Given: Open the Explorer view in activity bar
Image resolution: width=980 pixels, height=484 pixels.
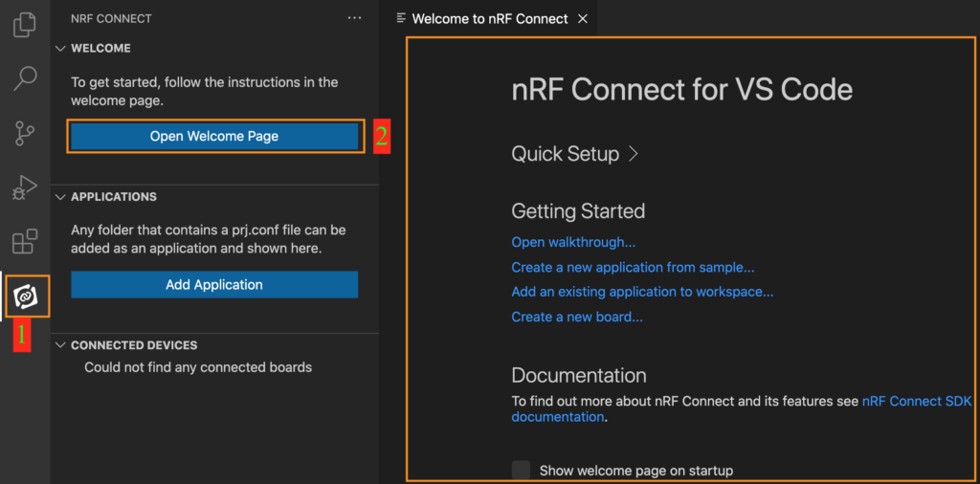Looking at the screenshot, I should [x=25, y=24].
